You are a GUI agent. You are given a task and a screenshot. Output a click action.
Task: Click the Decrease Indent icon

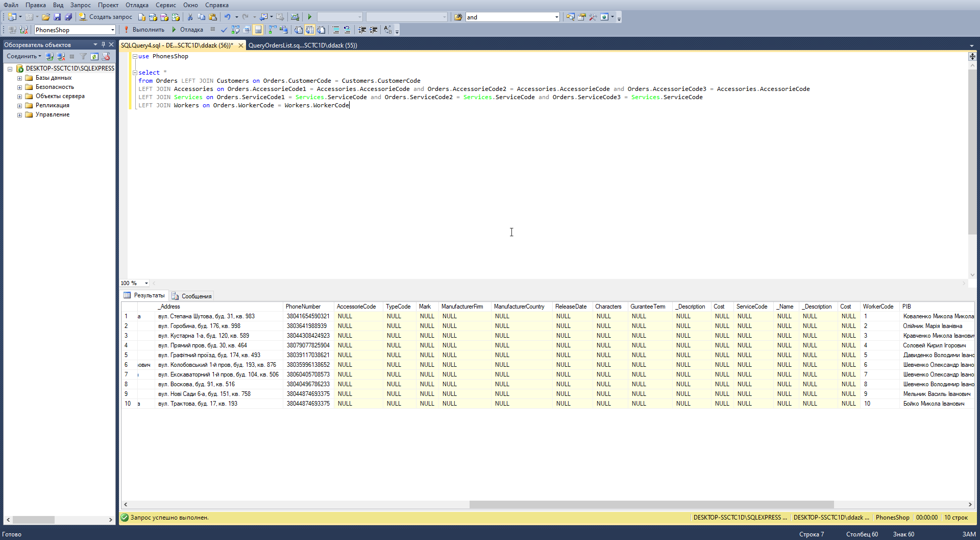pos(362,30)
